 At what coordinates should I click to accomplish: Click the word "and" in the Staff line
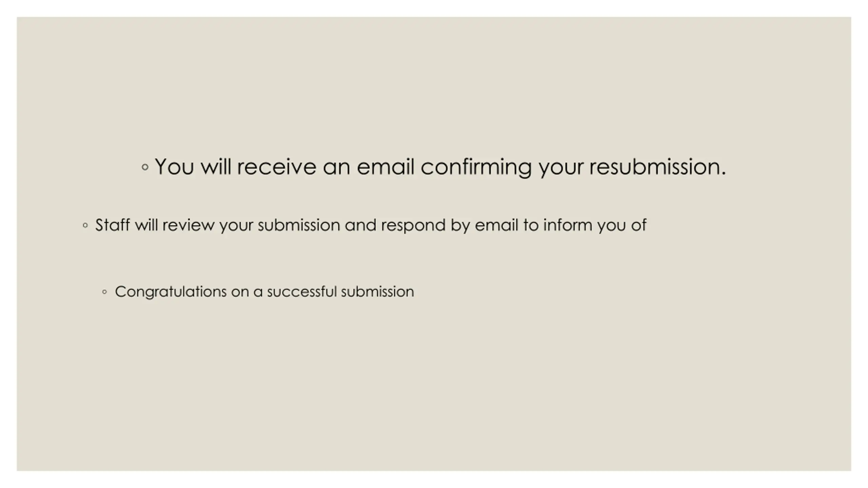pyautogui.click(x=360, y=225)
